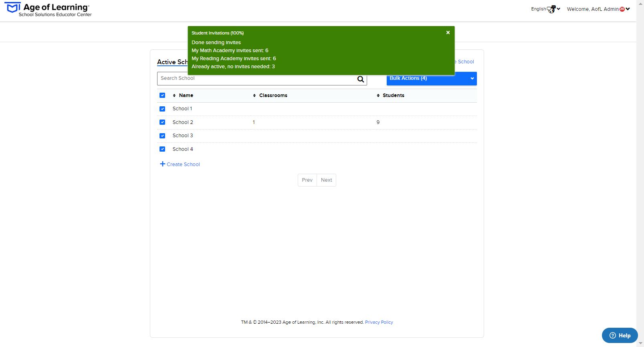The width and height of the screenshot is (644, 347).
Task: Click the Student Invitations (100%) title
Action: [x=218, y=33]
